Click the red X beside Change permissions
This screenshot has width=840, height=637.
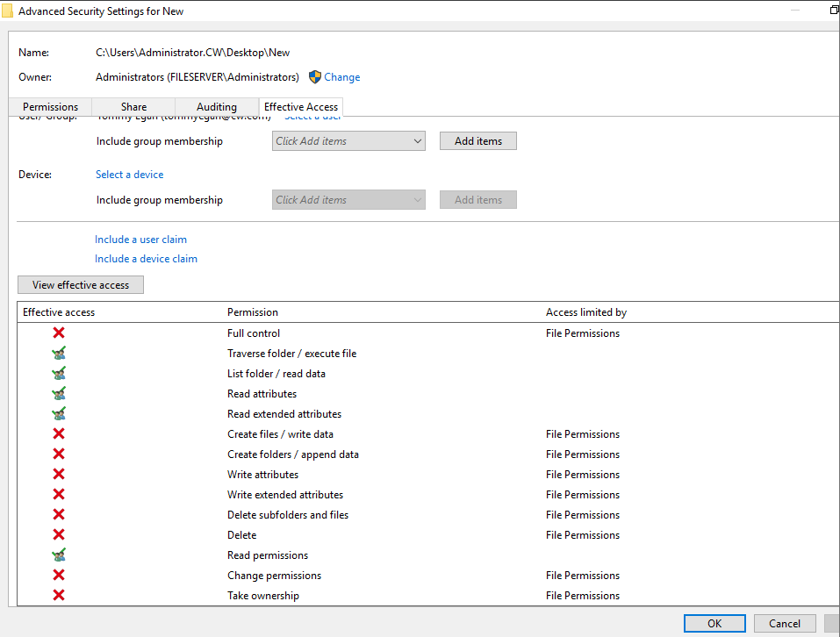coord(59,576)
